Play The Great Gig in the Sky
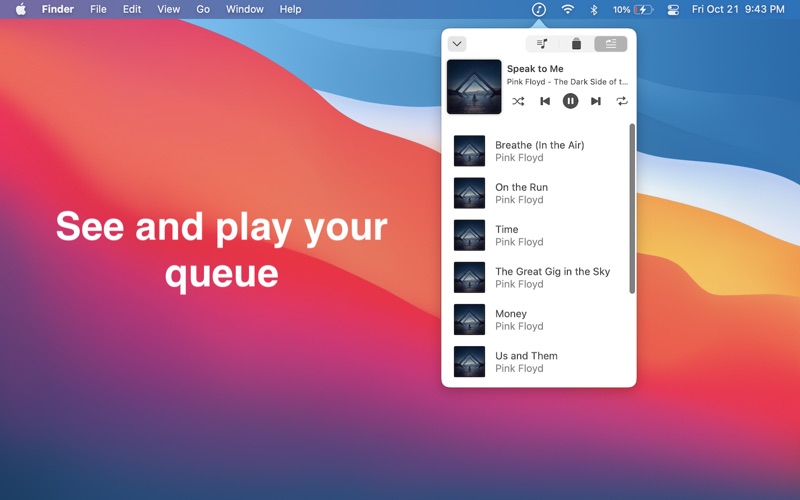 pyautogui.click(x=538, y=278)
